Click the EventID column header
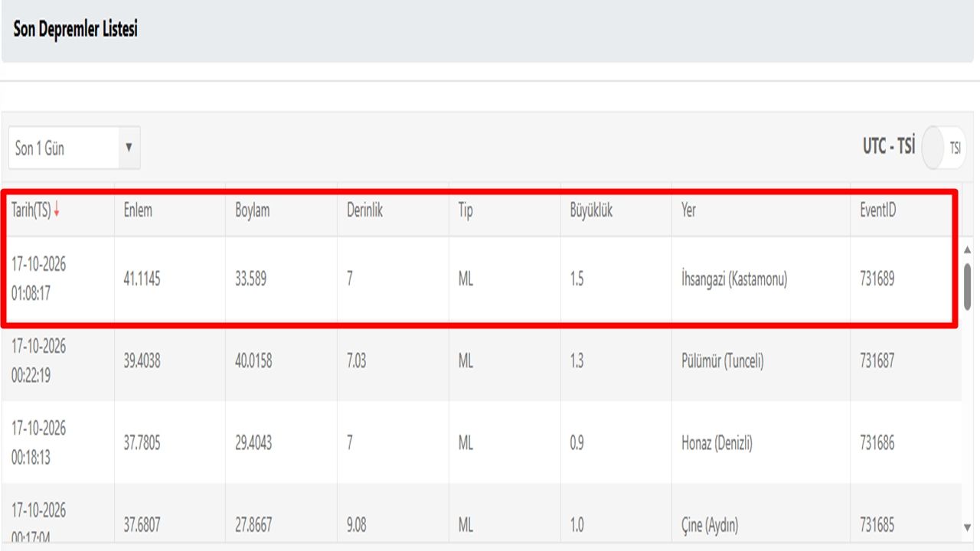980x551 pixels. 877,210
